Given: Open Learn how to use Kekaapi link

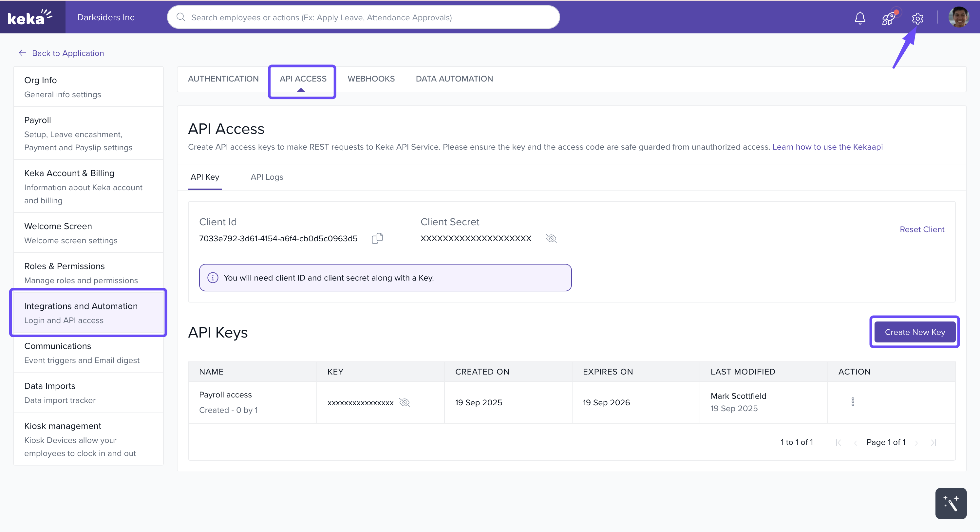Looking at the screenshot, I should click(827, 147).
